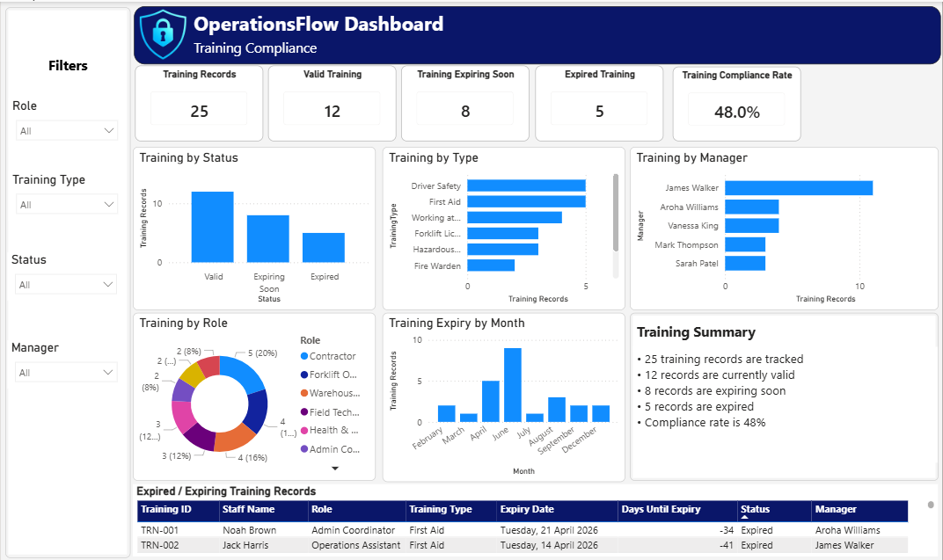The width and height of the screenshot is (943, 560).
Task: Click the June bar in expiry chart
Action: pyautogui.click(x=512, y=384)
